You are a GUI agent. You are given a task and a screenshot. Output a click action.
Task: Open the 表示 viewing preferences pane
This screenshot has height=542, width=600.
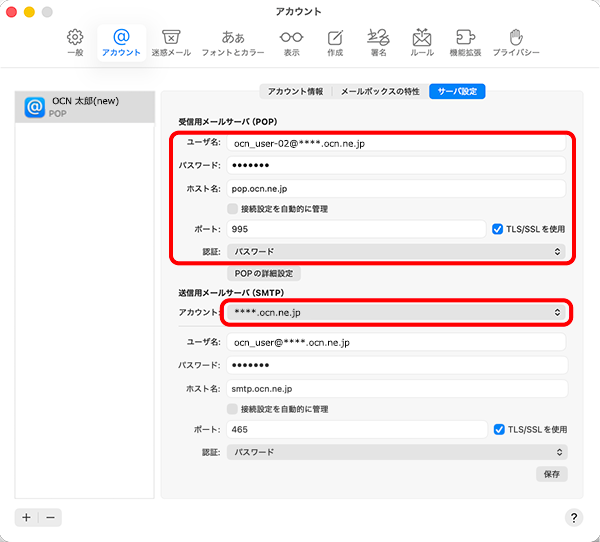(x=291, y=42)
